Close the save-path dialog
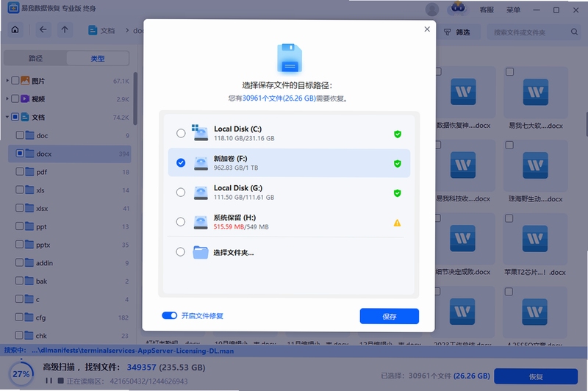588x391 pixels. pyautogui.click(x=427, y=29)
